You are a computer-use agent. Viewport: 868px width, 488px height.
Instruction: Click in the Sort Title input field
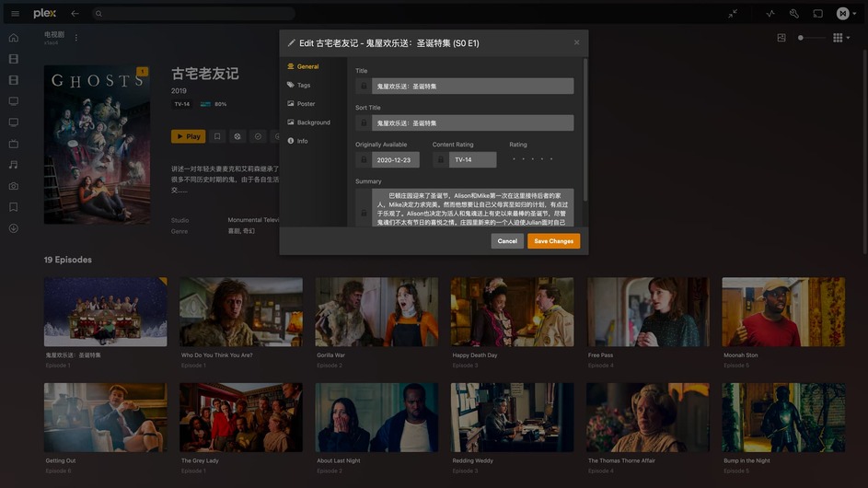pyautogui.click(x=473, y=123)
